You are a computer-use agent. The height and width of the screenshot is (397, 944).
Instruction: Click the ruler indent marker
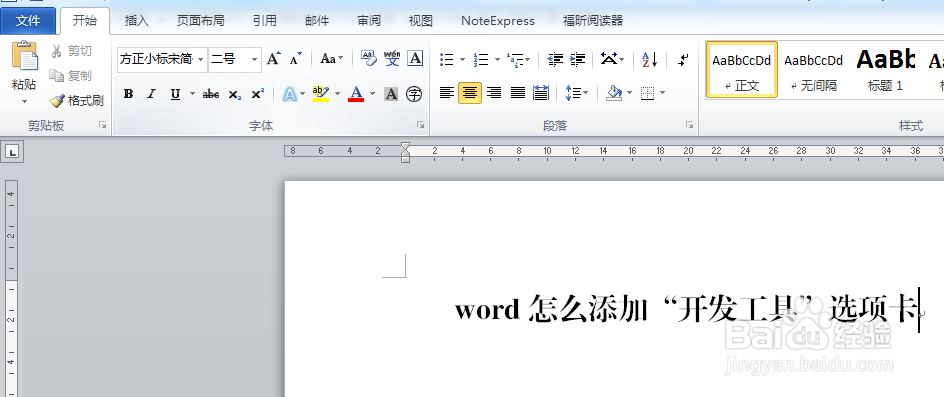pyautogui.click(x=405, y=152)
